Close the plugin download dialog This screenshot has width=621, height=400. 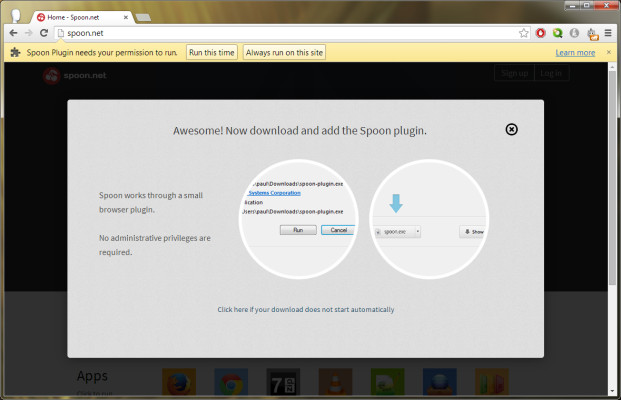pyautogui.click(x=511, y=130)
